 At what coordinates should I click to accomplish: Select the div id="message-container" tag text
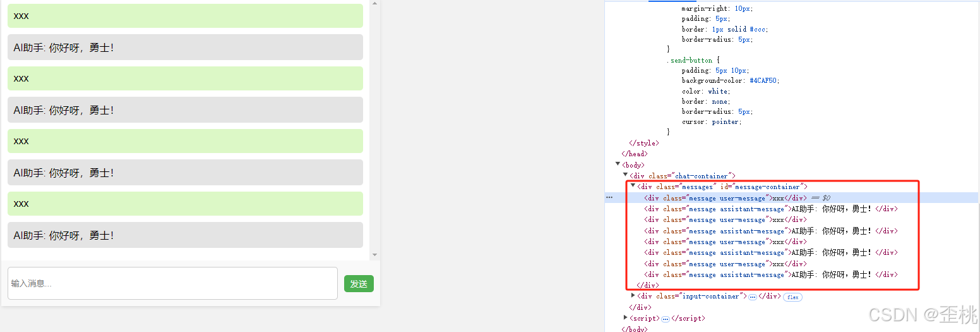(722, 187)
